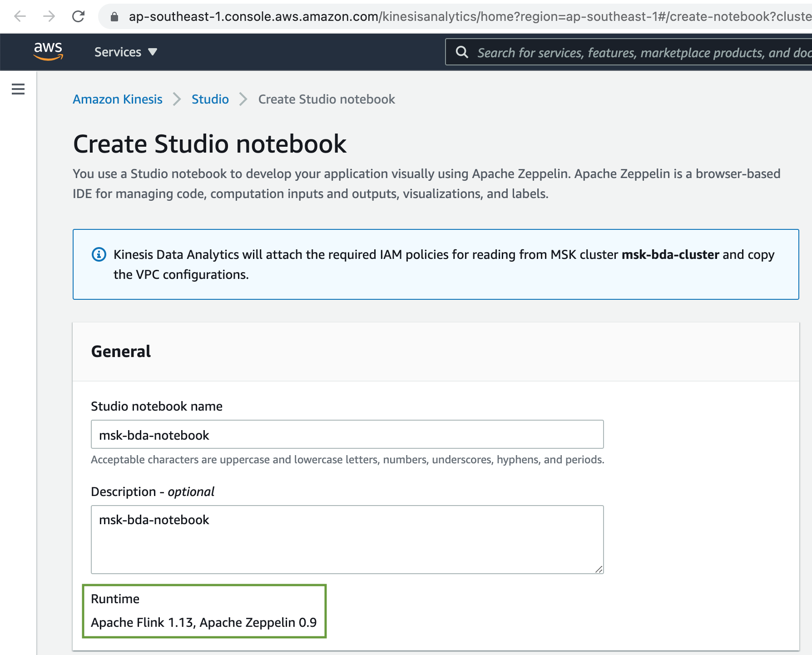Go to the Amazon Kinesis breadcrumb link
The image size is (812, 655).
118,99
